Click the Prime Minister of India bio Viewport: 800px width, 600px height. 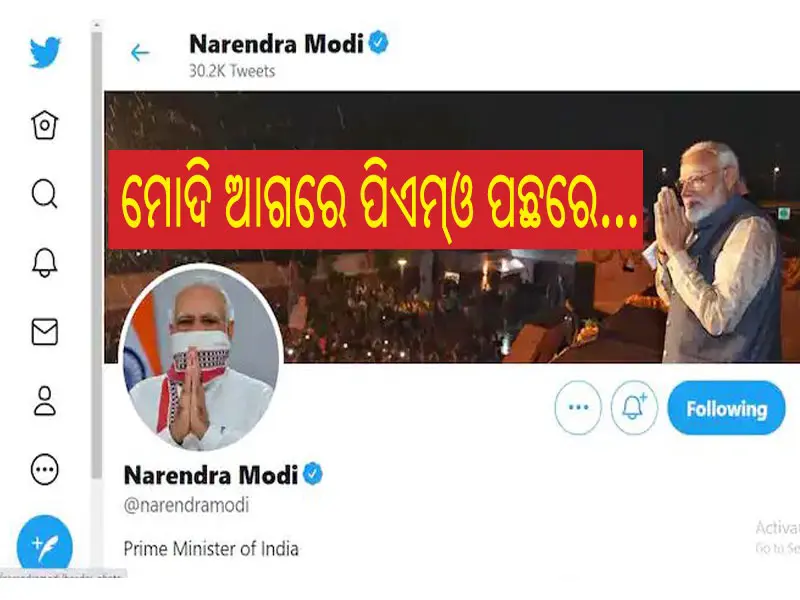click(x=211, y=549)
